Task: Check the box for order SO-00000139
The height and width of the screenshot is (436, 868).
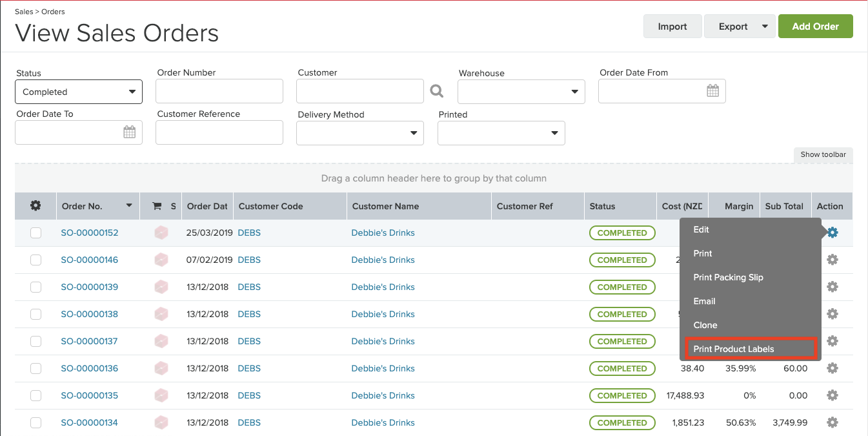Action: [x=35, y=287]
